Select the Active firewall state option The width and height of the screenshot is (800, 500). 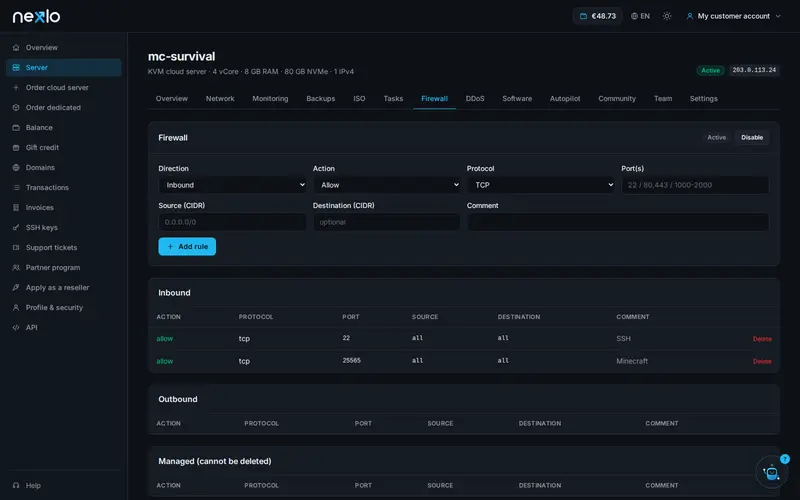click(x=716, y=137)
